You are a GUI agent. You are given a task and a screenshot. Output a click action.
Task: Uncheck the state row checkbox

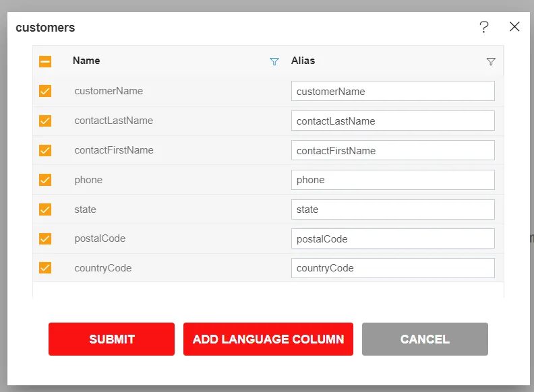(x=45, y=209)
